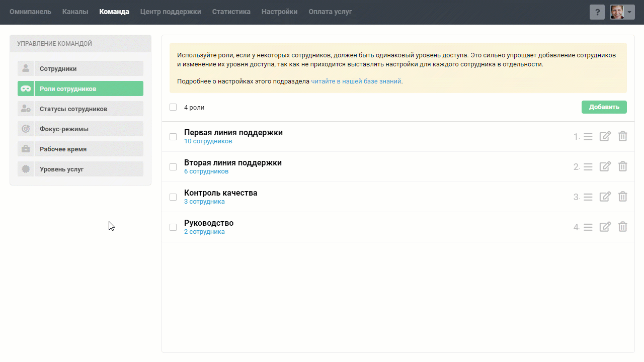Go to the Настройки menu item
The image size is (644, 362).
(x=279, y=12)
